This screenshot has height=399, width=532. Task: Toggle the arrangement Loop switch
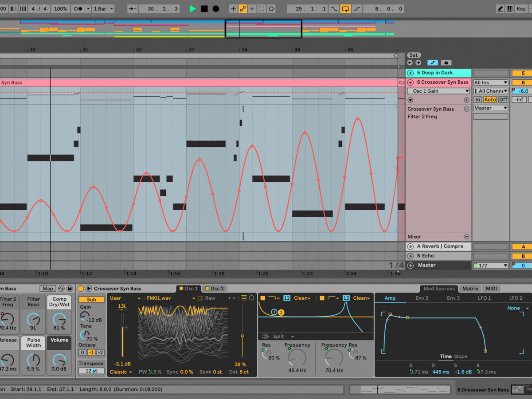(345, 8)
